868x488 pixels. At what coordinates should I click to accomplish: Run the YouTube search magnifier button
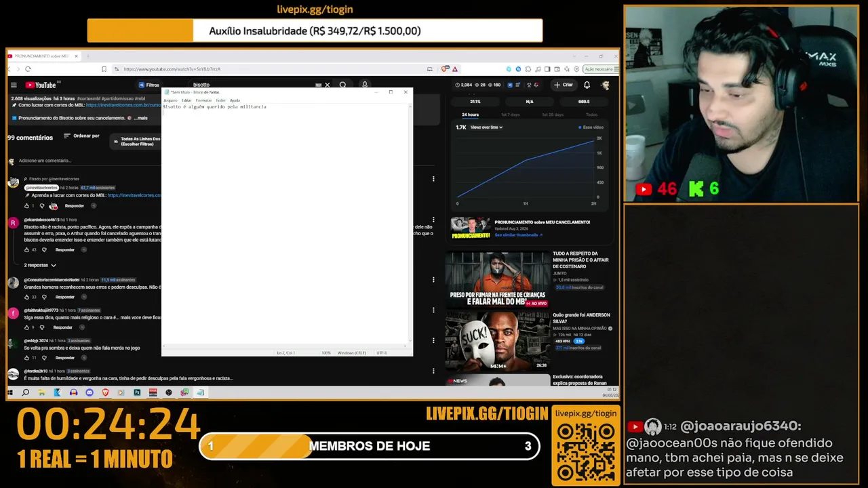tap(342, 85)
